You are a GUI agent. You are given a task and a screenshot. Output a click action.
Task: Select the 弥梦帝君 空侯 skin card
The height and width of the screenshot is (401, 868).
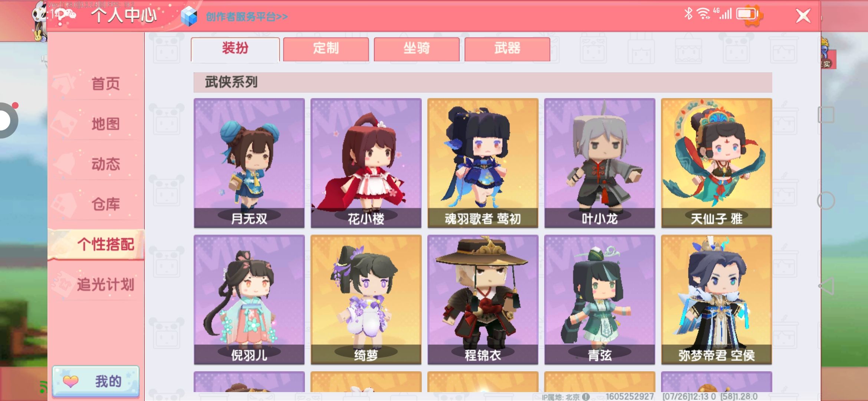(x=717, y=300)
